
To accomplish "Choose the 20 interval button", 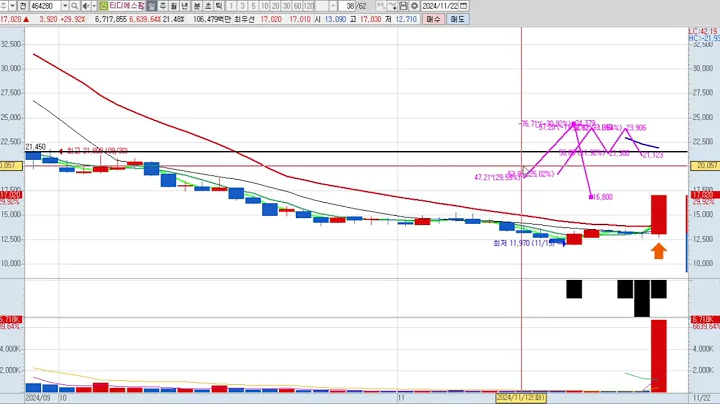I will (276, 6).
